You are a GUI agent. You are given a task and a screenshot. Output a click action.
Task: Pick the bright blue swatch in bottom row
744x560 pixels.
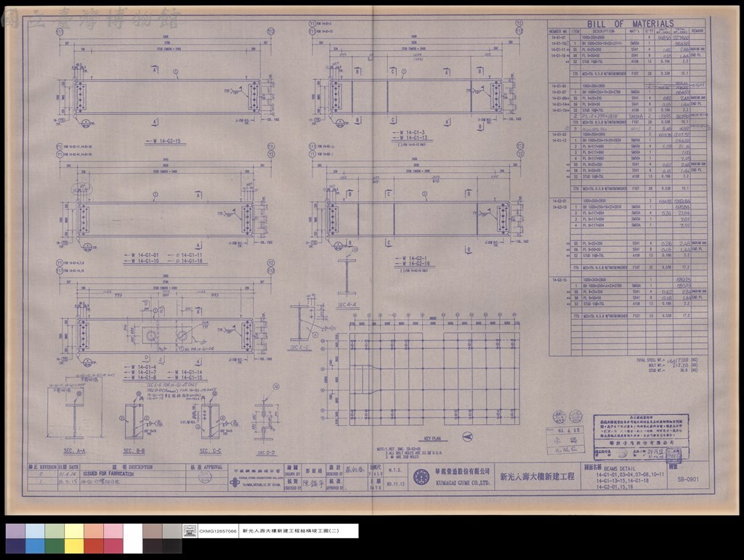coord(35,545)
